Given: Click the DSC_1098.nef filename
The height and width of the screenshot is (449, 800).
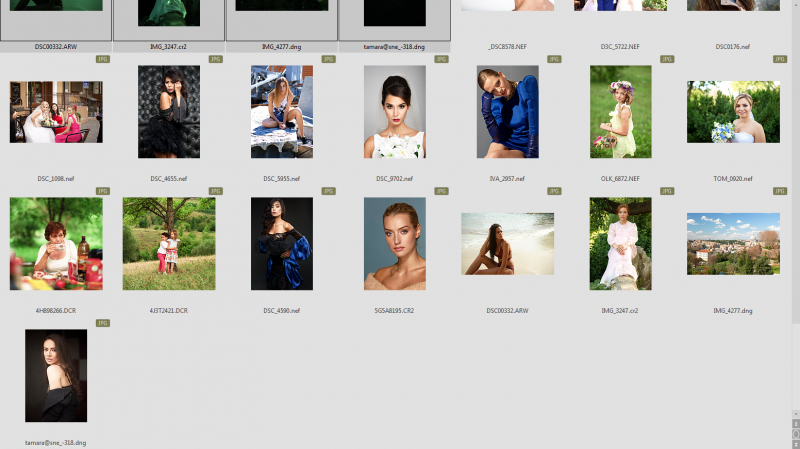Looking at the screenshot, I should click(x=56, y=179).
